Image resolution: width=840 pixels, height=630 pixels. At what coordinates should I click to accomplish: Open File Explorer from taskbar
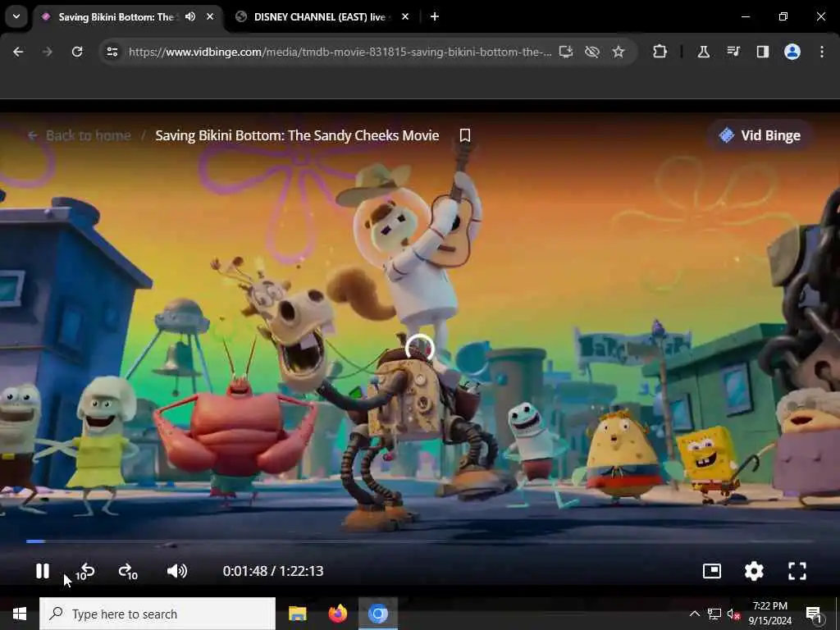297,614
